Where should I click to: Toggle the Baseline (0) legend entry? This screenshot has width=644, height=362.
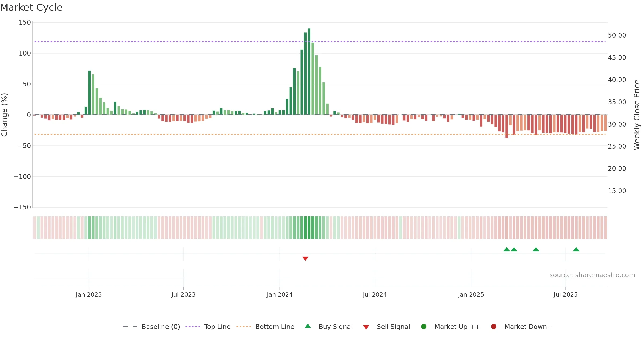click(151, 327)
